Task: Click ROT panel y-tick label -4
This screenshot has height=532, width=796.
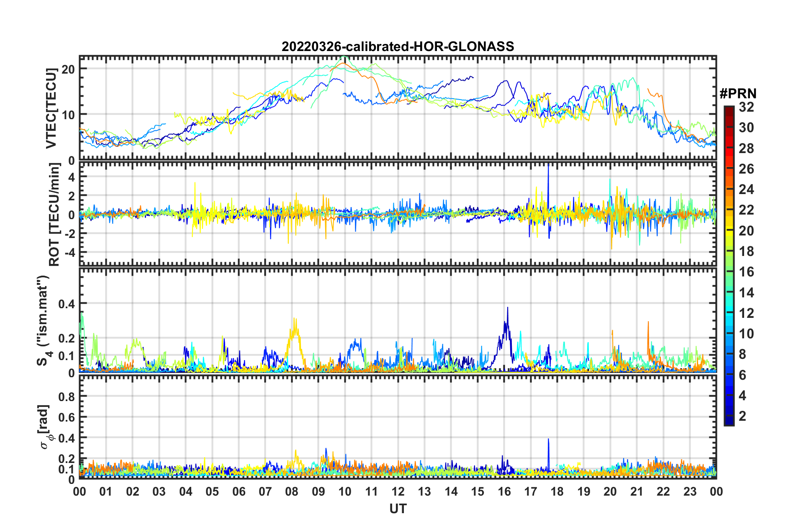Action: 69,253
